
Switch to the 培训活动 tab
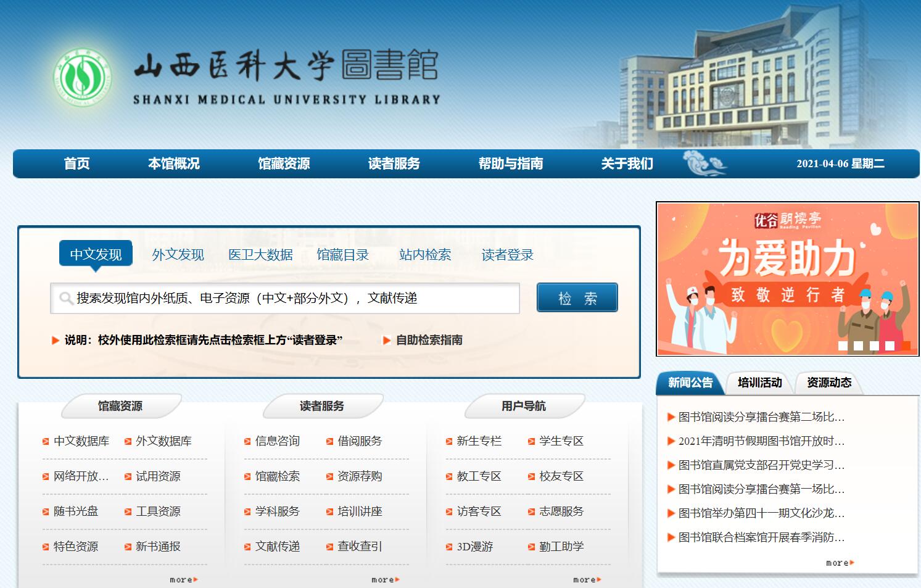759,383
